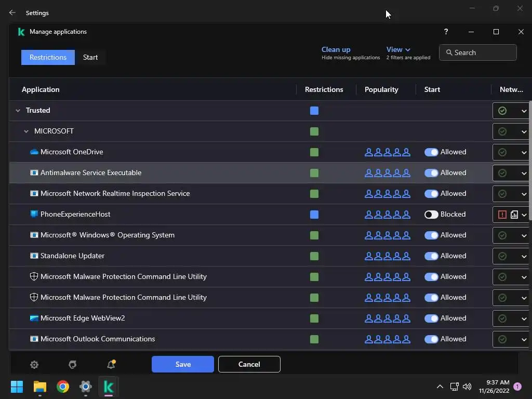Click the popularity users icons for PhoneExperienceHost
The height and width of the screenshot is (399, 532).
[x=388, y=215]
